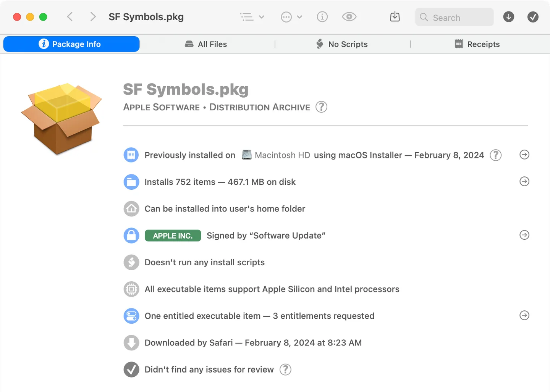The height and width of the screenshot is (392, 550).
Task: Click the info circle toolbar icon
Action: click(322, 17)
